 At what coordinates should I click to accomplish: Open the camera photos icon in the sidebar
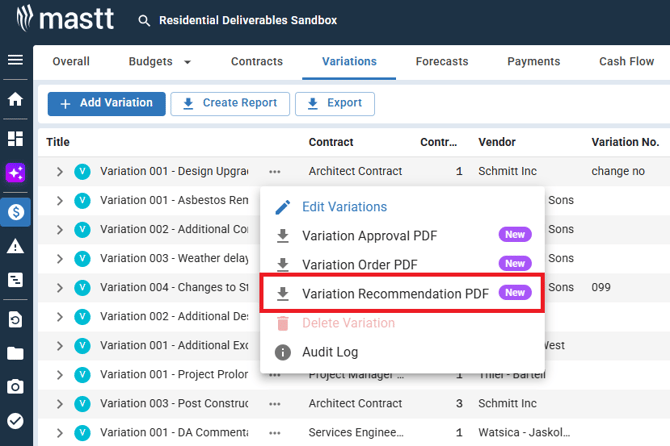(15, 387)
